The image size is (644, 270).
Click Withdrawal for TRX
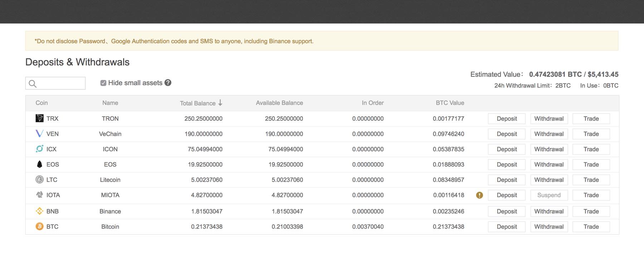(549, 119)
